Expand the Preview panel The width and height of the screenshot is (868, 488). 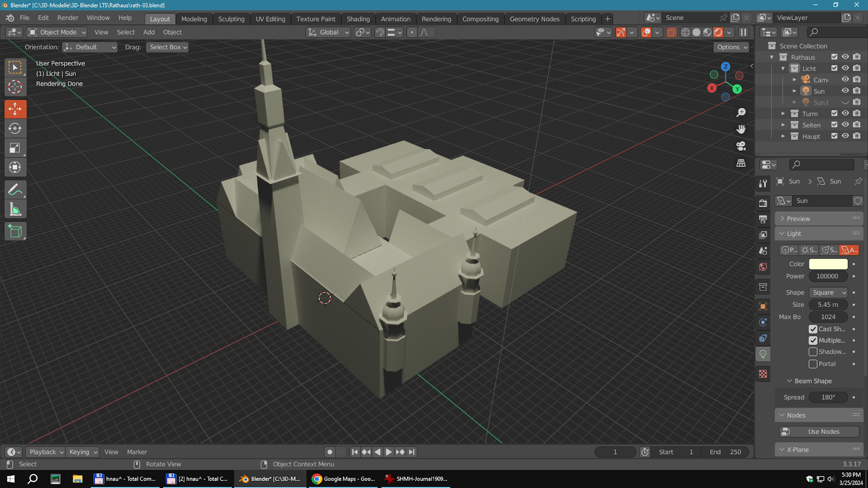click(819, 219)
